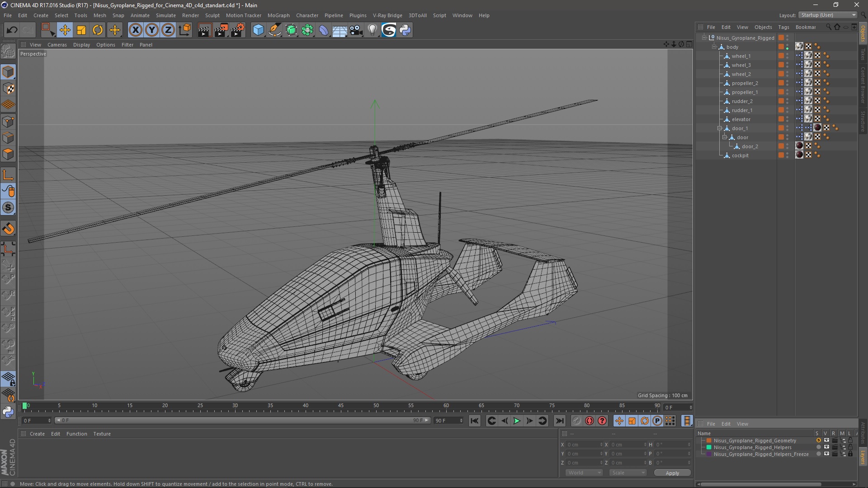Add a Light object

coord(372,30)
